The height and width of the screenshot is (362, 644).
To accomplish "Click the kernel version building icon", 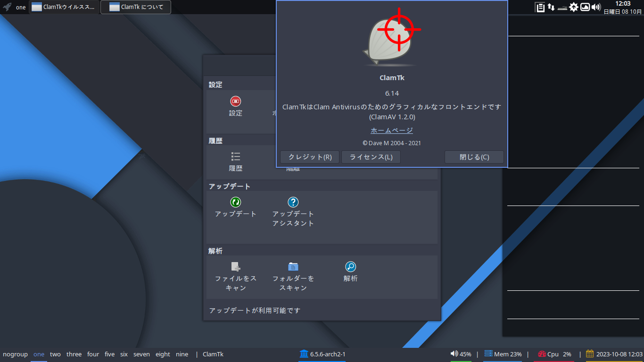I will 304,354.
